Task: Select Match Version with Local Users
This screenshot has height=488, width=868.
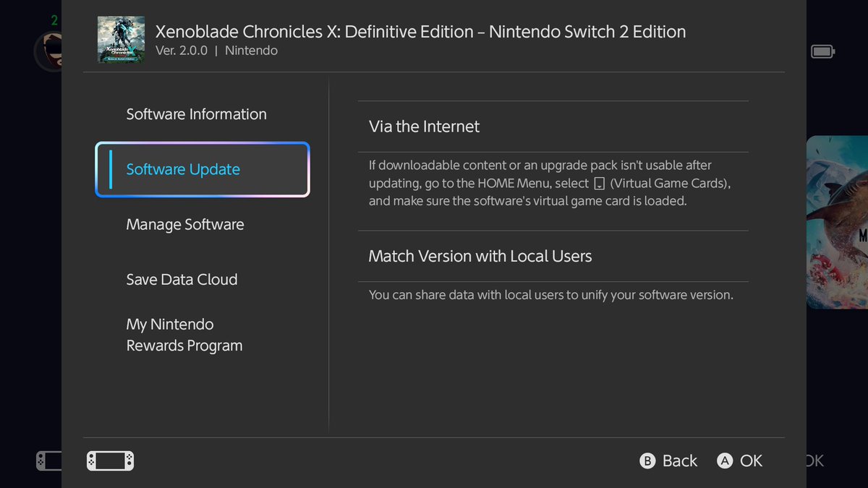Action: pos(553,256)
